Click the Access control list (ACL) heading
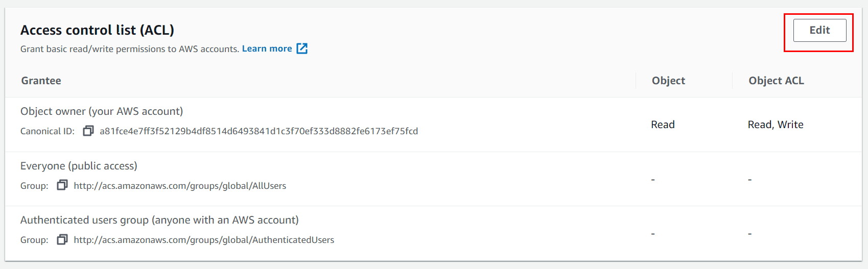 tap(97, 30)
